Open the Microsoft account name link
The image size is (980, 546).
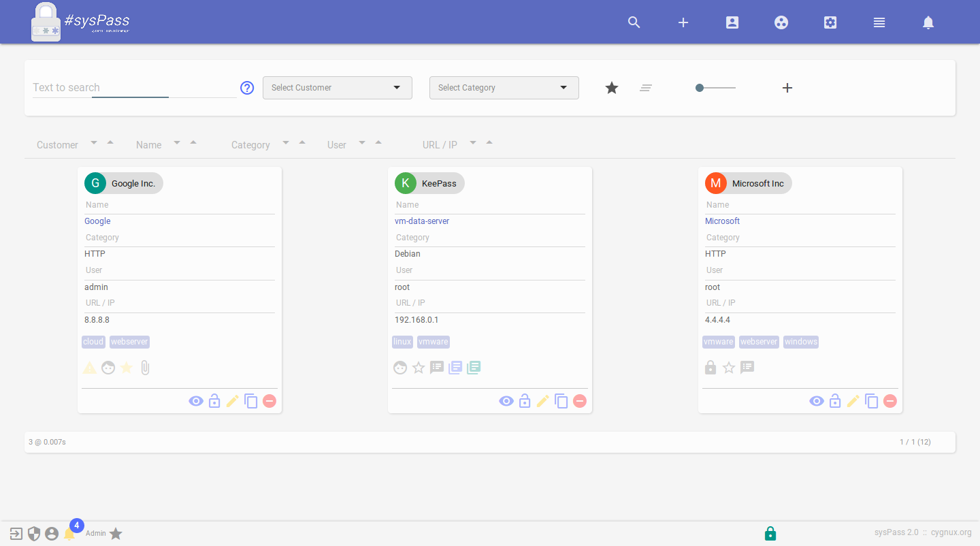tap(722, 221)
